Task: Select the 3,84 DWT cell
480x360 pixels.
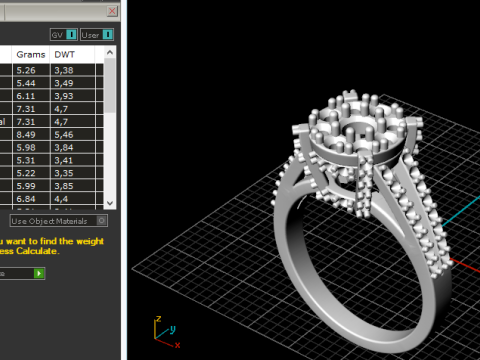Action: (73, 147)
